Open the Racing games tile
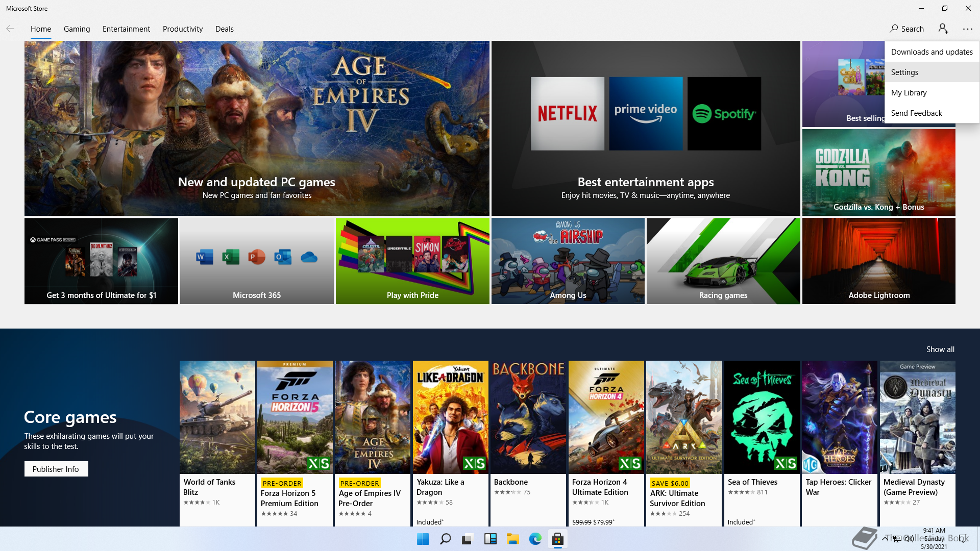Viewport: 980px width, 551px height. (723, 261)
